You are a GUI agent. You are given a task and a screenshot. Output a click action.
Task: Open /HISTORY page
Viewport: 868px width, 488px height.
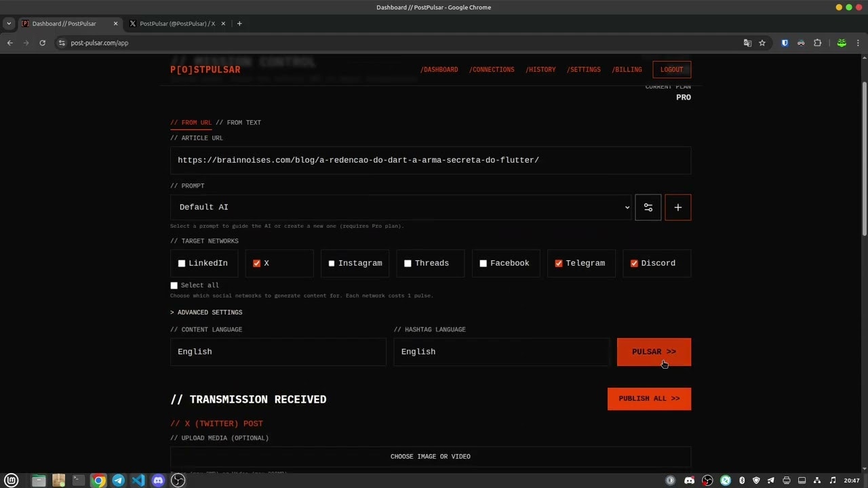click(x=540, y=70)
